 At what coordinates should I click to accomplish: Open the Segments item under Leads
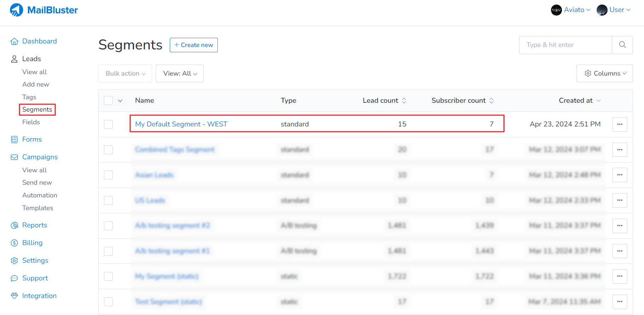click(x=37, y=109)
